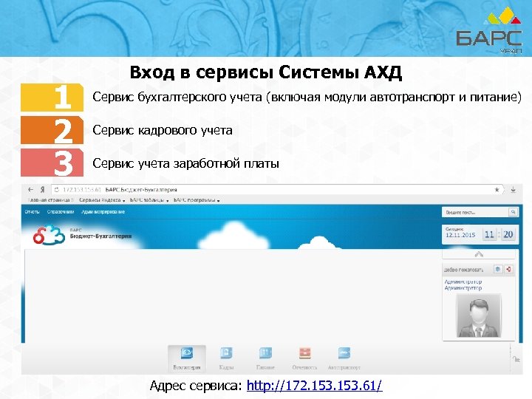Open the Питание module icon

point(265,358)
